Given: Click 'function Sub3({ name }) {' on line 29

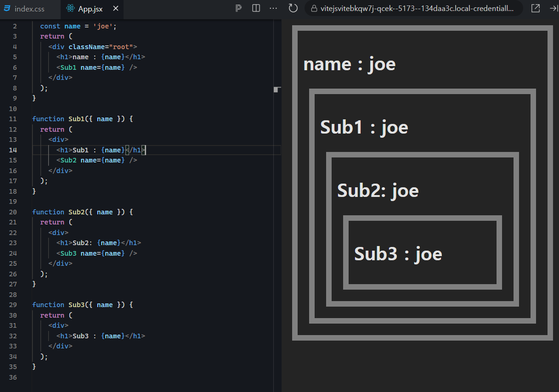Looking at the screenshot, I should (x=83, y=305).
